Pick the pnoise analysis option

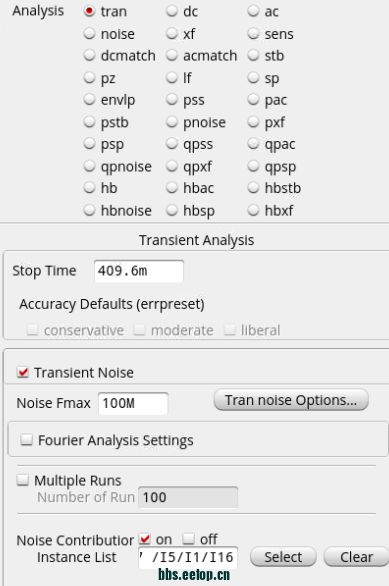tap(172, 122)
